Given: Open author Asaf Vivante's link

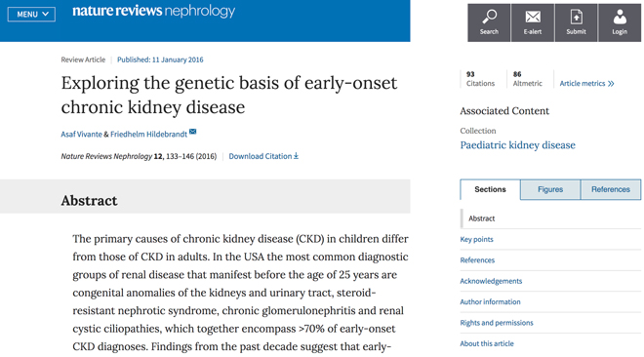Looking at the screenshot, I should pyautogui.click(x=81, y=135).
